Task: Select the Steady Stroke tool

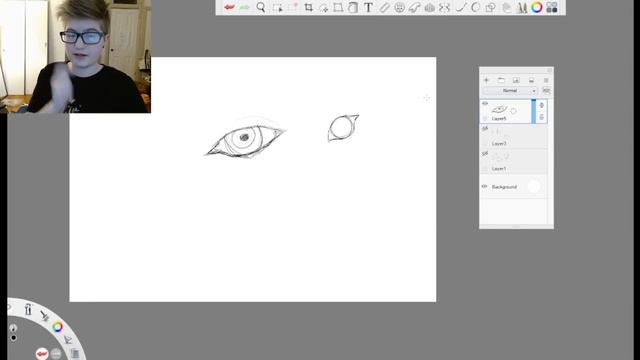Action: [x=460, y=7]
